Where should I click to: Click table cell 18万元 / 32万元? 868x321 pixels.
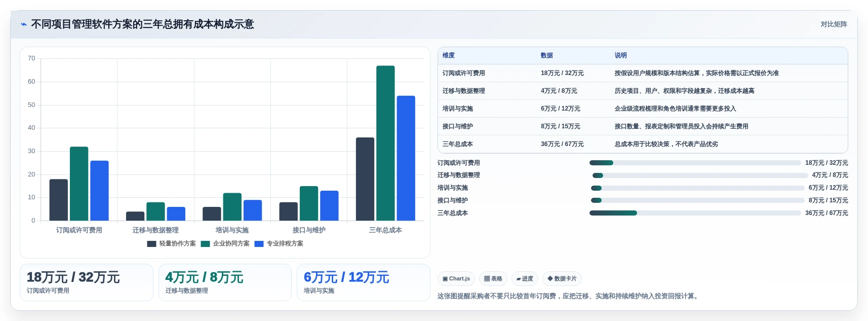(x=562, y=73)
